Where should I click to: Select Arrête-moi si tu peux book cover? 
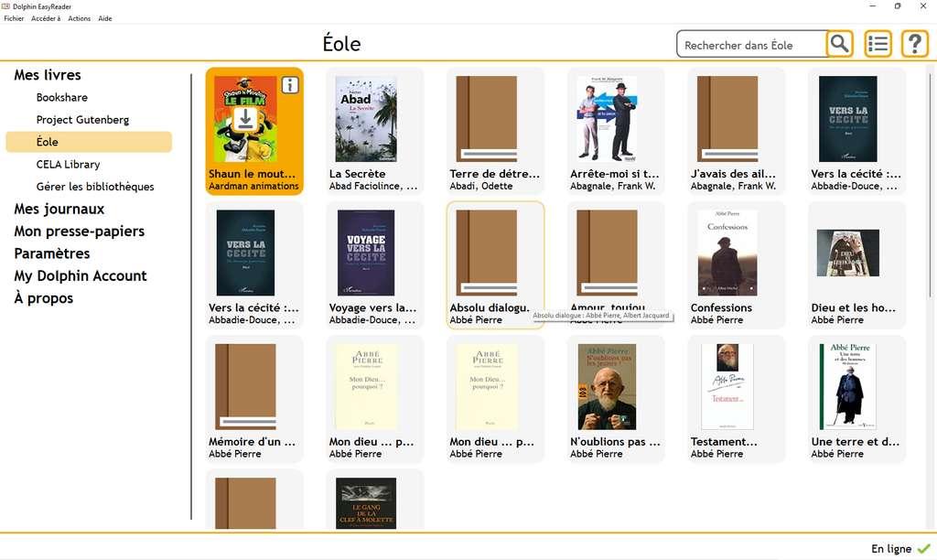point(607,119)
